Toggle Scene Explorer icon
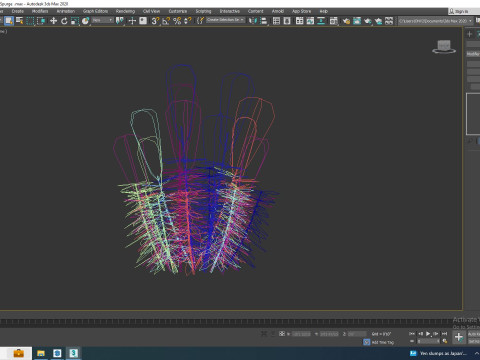The width and height of the screenshot is (480, 360). (x=276, y=21)
